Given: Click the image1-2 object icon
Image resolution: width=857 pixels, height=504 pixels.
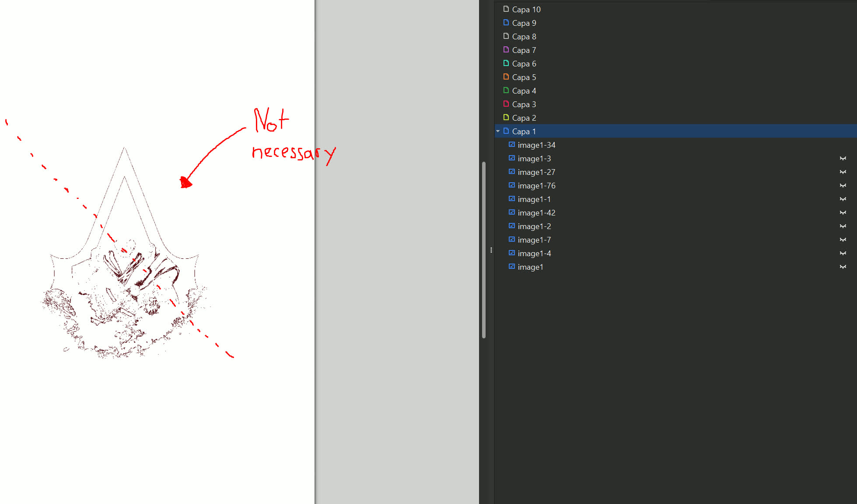Looking at the screenshot, I should pos(512,226).
